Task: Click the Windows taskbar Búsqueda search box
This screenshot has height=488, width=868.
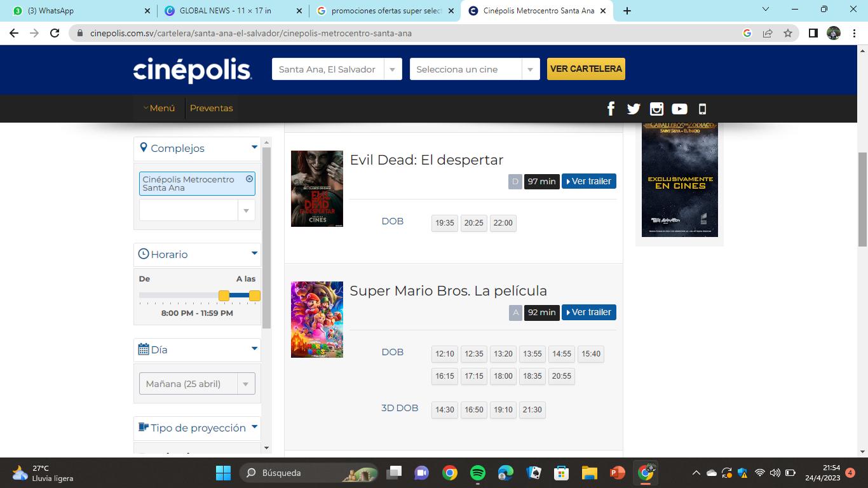Action: tap(309, 473)
